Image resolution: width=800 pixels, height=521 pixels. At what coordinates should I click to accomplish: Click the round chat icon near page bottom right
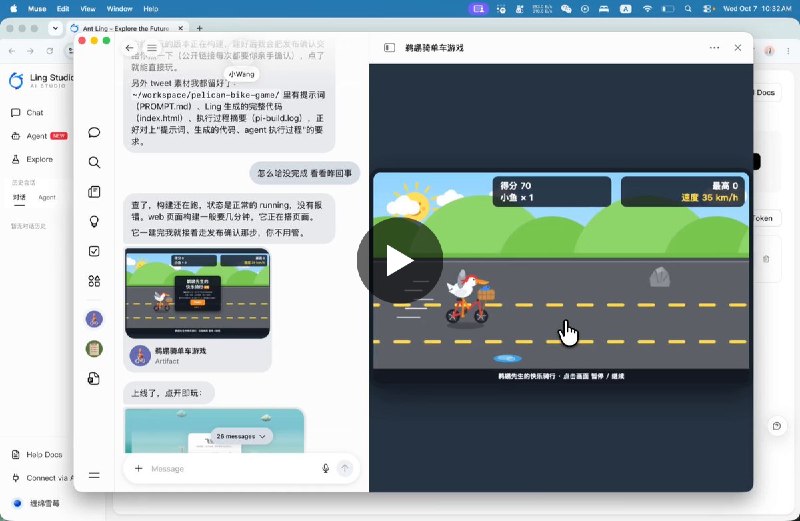pos(777,426)
